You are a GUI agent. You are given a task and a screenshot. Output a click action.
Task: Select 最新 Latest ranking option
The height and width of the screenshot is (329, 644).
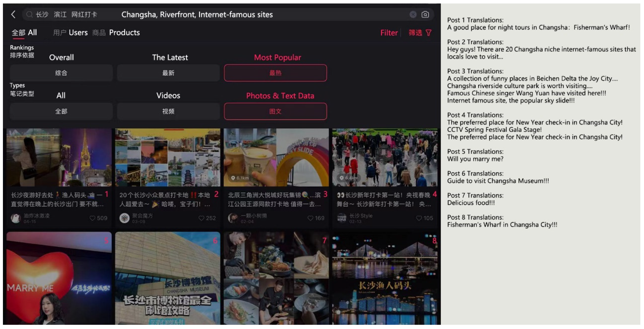click(x=168, y=73)
